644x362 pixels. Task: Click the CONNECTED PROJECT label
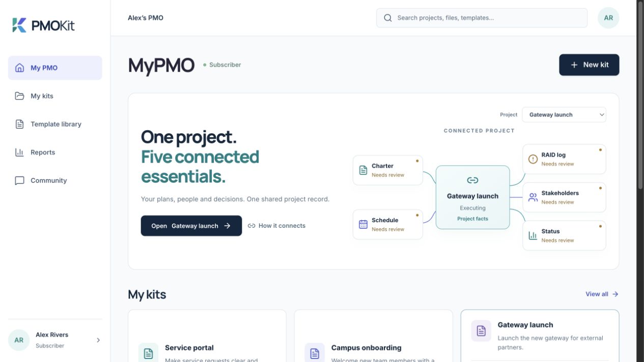pyautogui.click(x=479, y=131)
